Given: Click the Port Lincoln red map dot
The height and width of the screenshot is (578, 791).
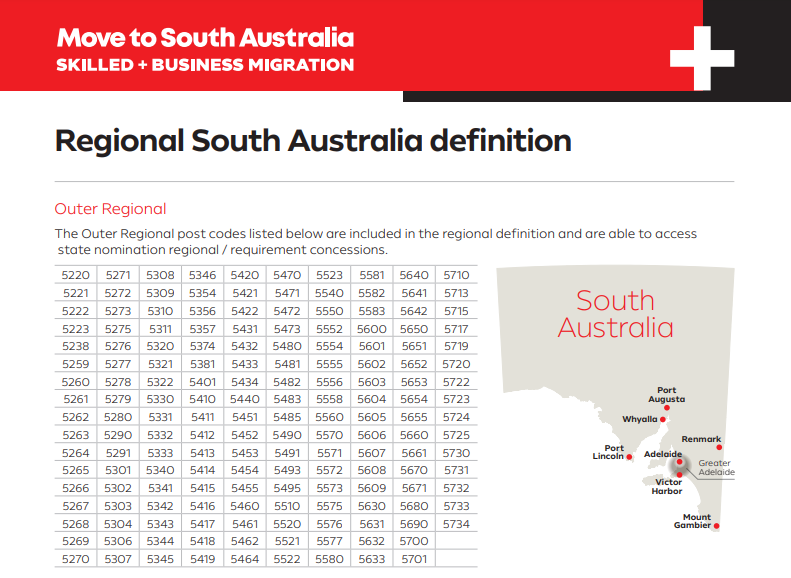Looking at the screenshot, I should click(629, 457).
